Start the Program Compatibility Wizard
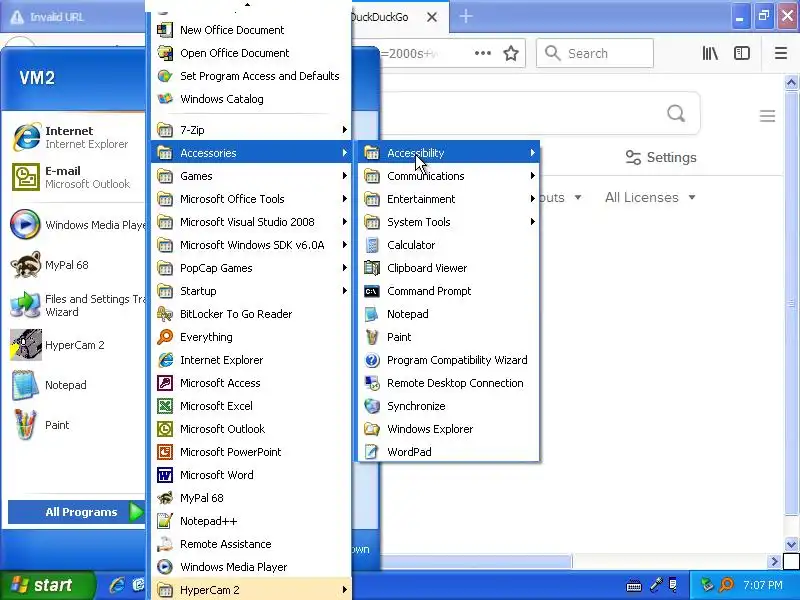The width and height of the screenshot is (800, 600). [x=448, y=360]
